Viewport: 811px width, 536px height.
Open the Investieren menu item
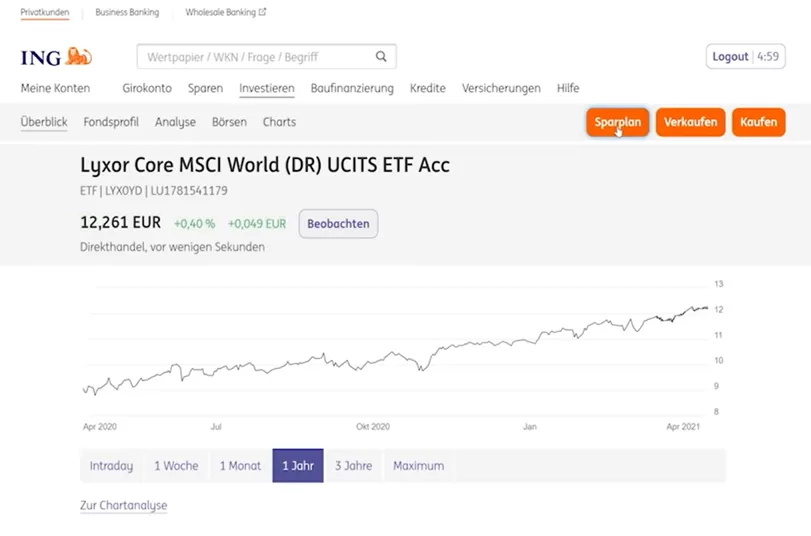(x=267, y=88)
